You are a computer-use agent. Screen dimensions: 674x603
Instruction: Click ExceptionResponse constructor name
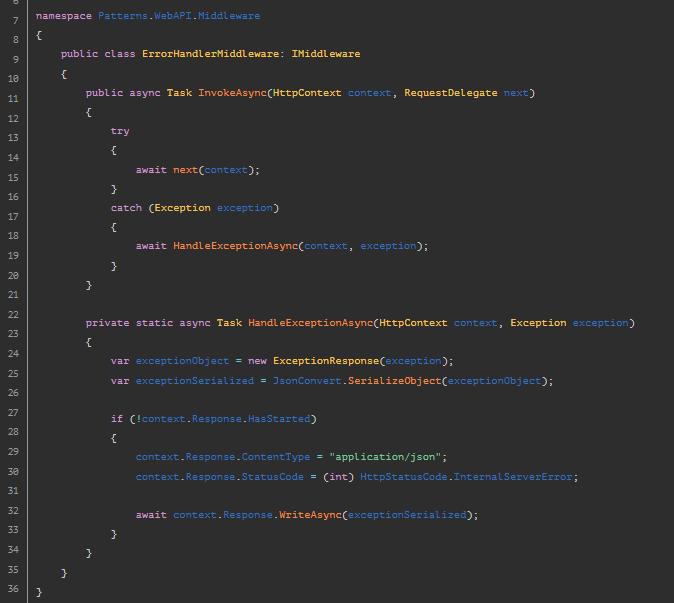tap(326, 361)
